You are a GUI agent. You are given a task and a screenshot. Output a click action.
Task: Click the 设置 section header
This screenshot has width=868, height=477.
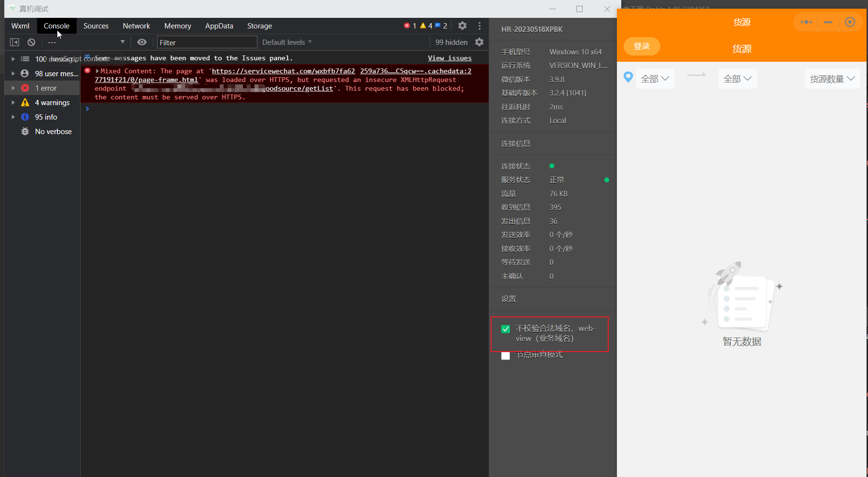point(508,299)
